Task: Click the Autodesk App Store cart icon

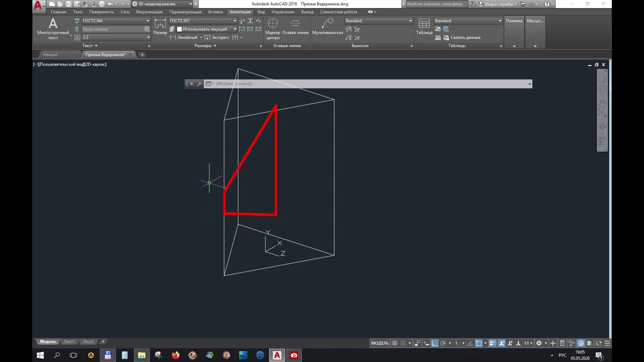Action: [523, 4]
